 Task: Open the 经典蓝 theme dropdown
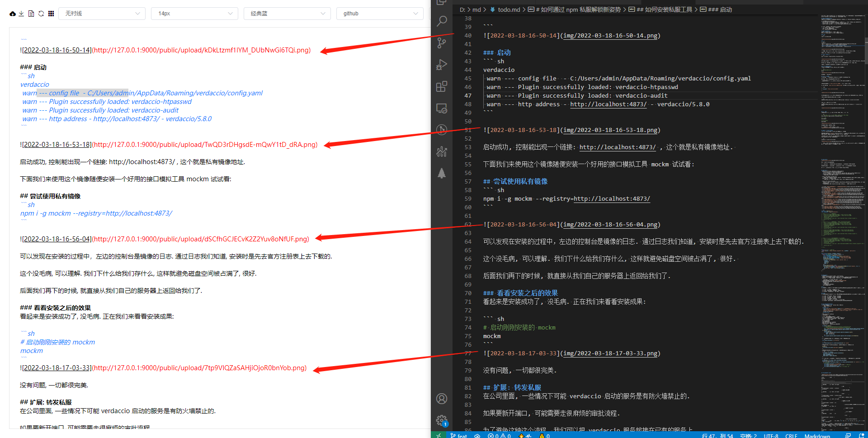pyautogui.click(x=287, y=14)
